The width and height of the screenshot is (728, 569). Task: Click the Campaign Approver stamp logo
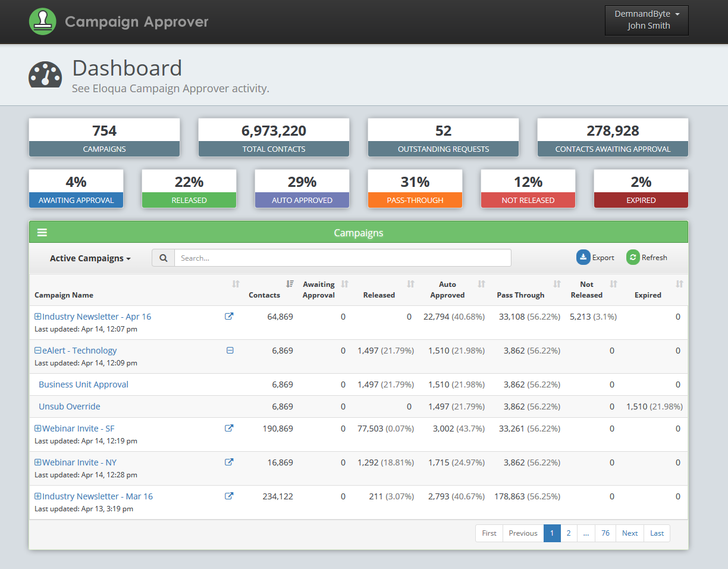[x=42, y=21]
